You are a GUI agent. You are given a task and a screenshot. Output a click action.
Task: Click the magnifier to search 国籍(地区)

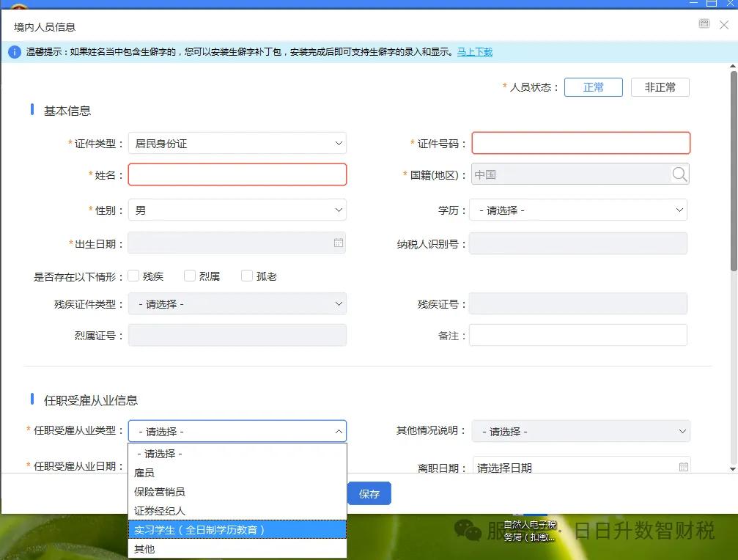[x=679, y=174]
